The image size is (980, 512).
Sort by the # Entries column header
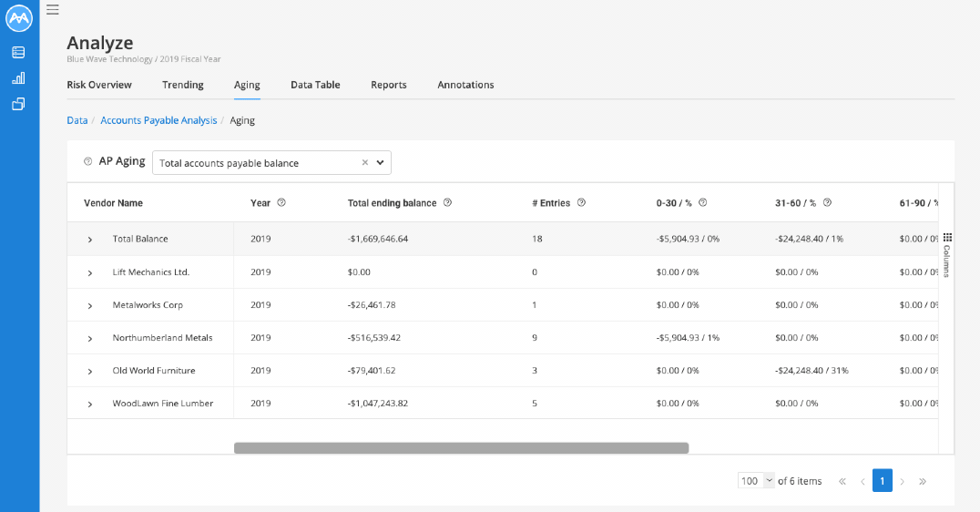[551, 203]
